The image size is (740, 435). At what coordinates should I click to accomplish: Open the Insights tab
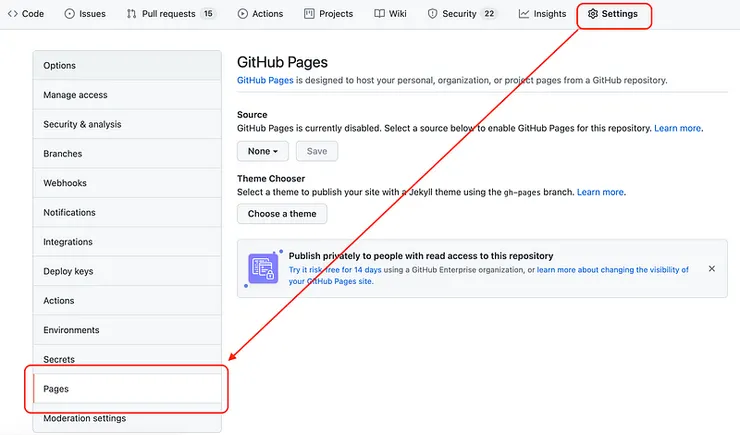[x=542, y=14]
